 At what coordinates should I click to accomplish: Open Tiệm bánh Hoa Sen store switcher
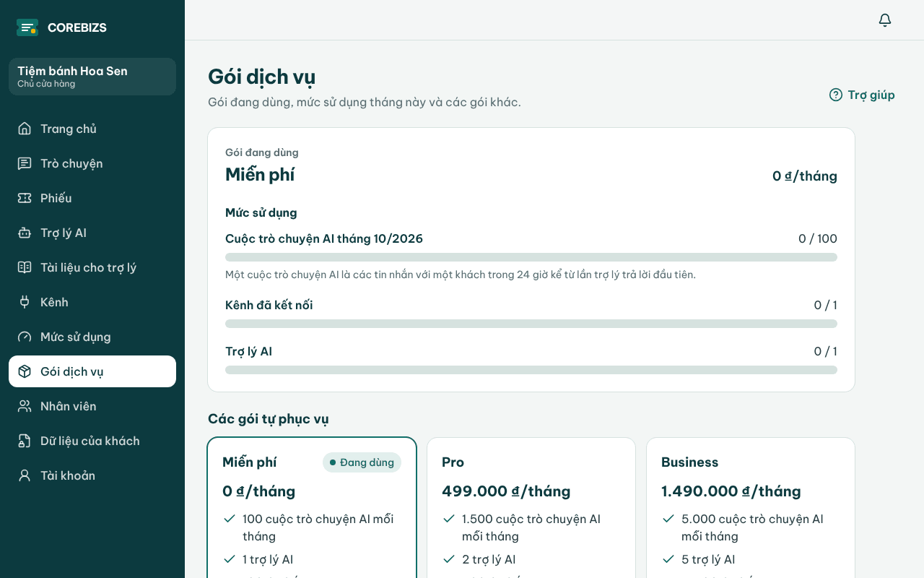92,77
